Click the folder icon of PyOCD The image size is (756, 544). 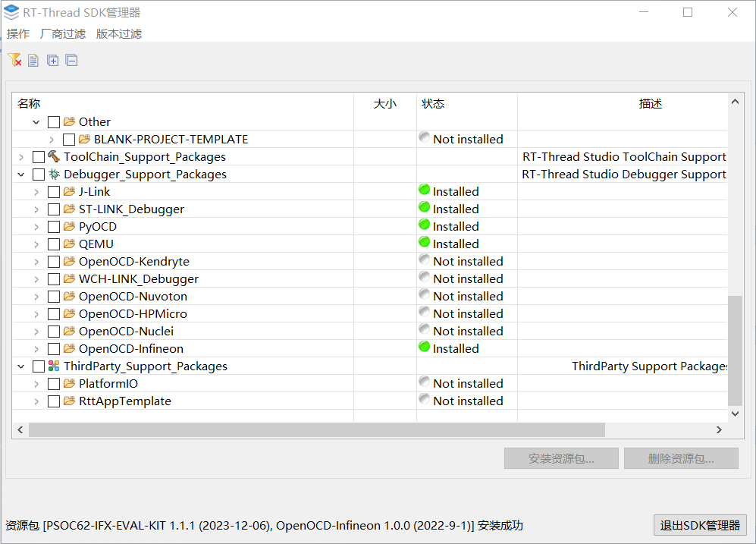pyautogui.click(x=70, y=226)
